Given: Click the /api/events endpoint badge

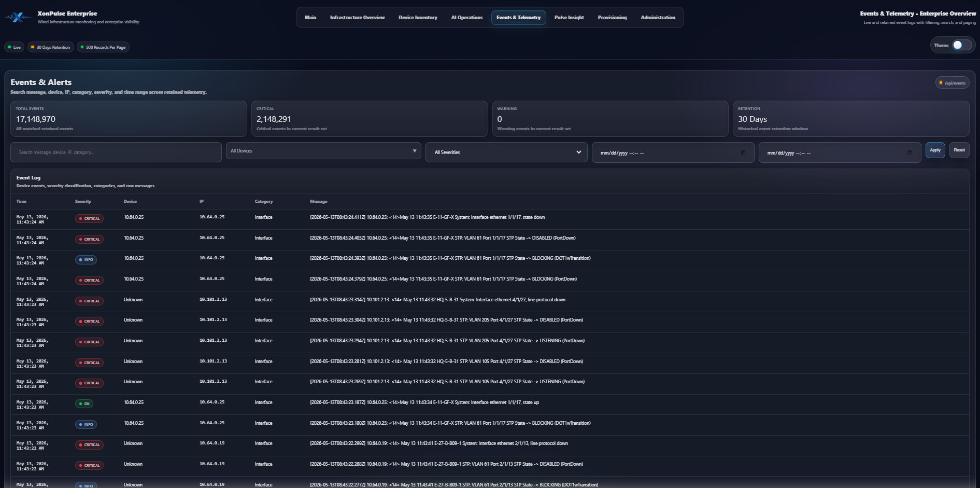Looking at the screenshot, I should pyautogui.click(x=952, y=83).
